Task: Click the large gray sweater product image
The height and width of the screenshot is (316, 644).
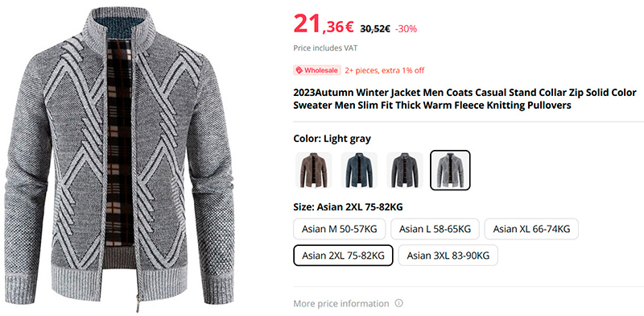Action: tap(119, 160)
